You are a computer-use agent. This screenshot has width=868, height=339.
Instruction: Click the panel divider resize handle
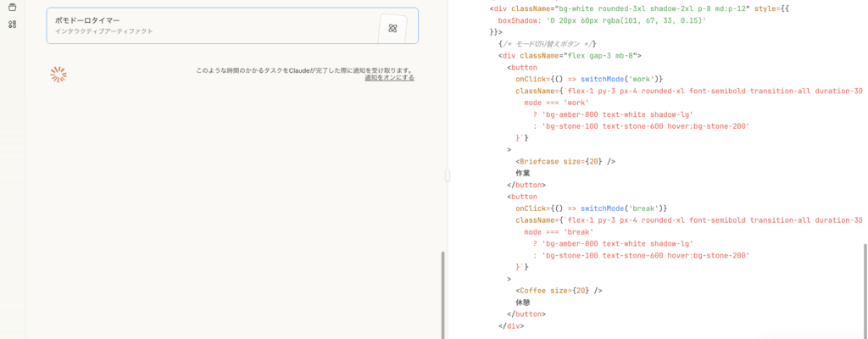point(448,175)
